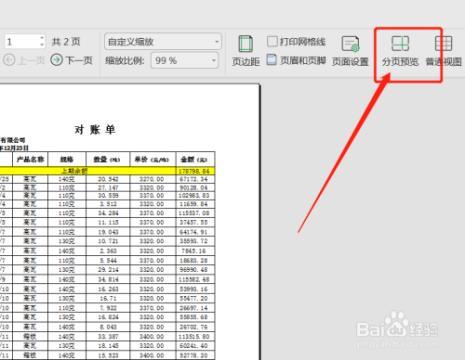Switch to 普通视图 normal view
This screenshot has width=465, height=360.
[x=443, y=51]
